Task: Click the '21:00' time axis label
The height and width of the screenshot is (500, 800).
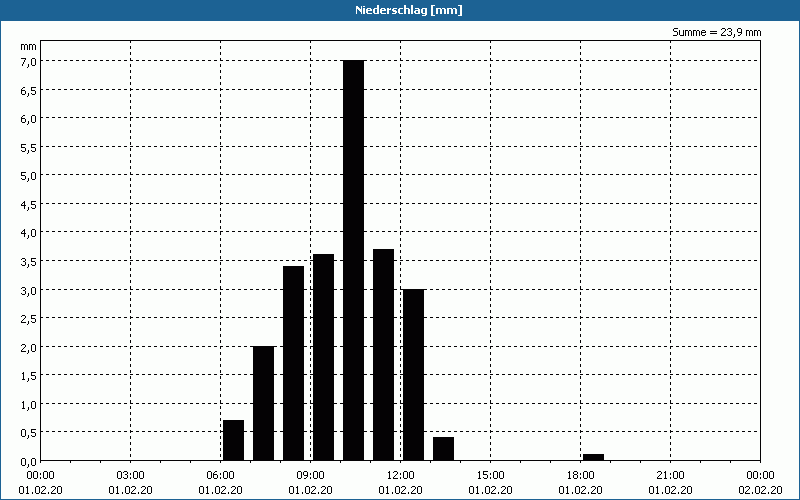Action: click(670, 476)
